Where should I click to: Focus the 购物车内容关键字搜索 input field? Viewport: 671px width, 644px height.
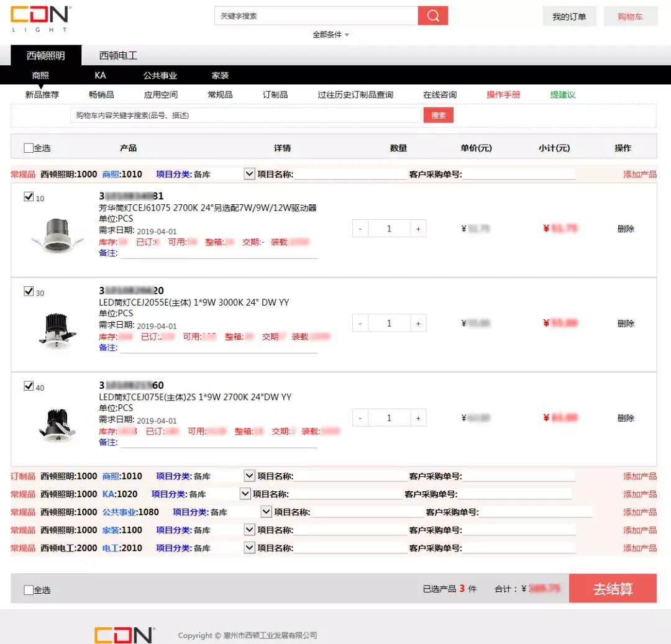tap(246, 115)
